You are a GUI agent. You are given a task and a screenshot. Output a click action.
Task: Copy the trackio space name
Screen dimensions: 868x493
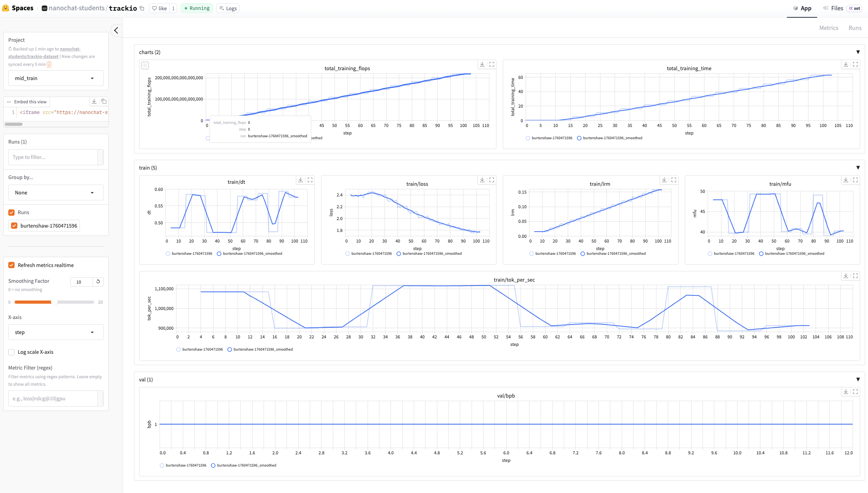point(142,8)
